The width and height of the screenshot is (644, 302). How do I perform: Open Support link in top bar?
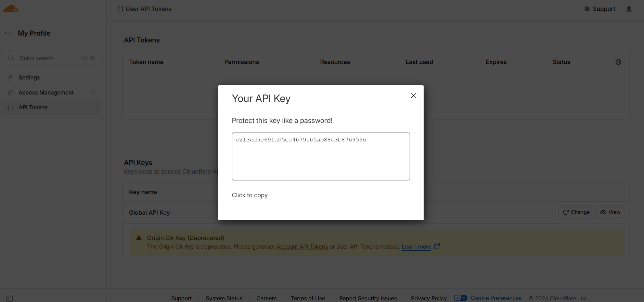604,9
